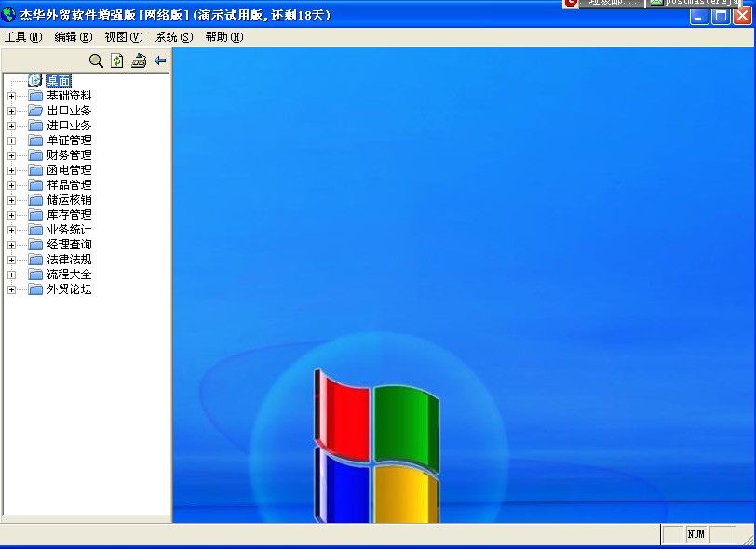Click the folder icon beside 外贸论坛
Screen dimensions: 756x549
point(35,290)
